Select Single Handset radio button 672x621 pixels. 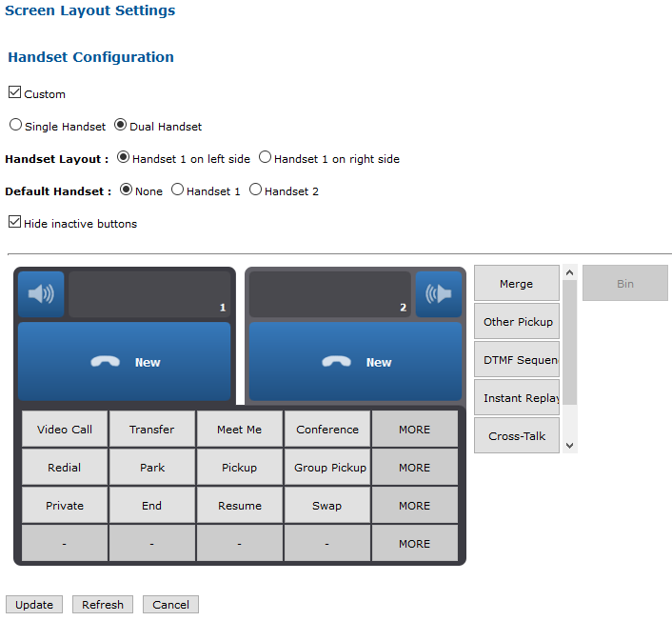(x=15, y=125)
